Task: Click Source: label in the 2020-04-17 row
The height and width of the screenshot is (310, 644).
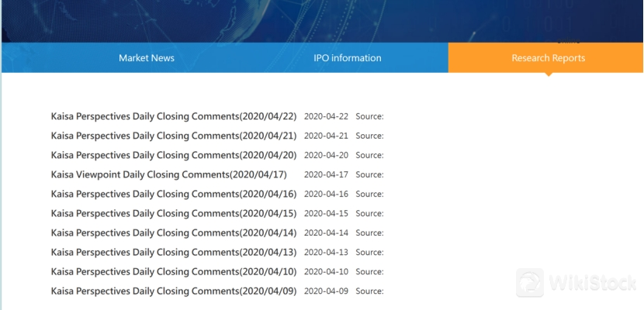Action: click(x=369, y=174)
